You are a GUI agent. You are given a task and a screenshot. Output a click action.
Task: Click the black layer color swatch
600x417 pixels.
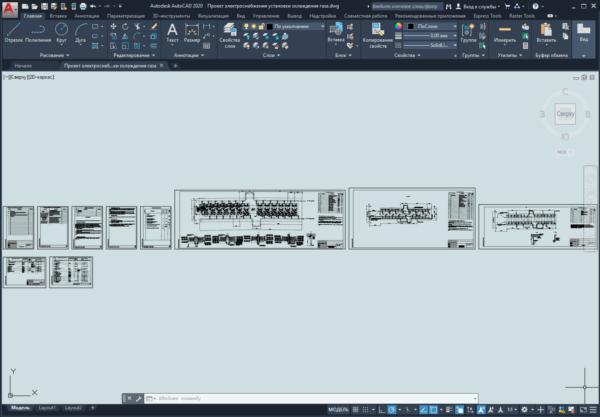269,26
